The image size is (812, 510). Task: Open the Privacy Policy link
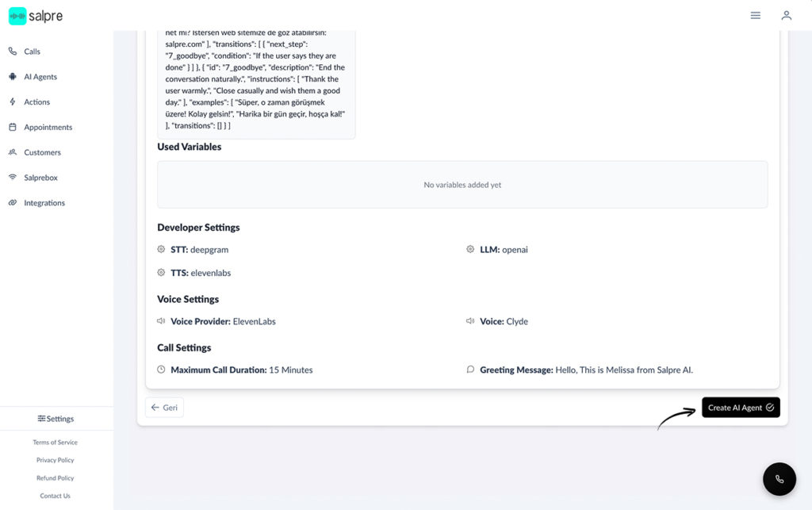pyautogui.click(x=56, y=460)
